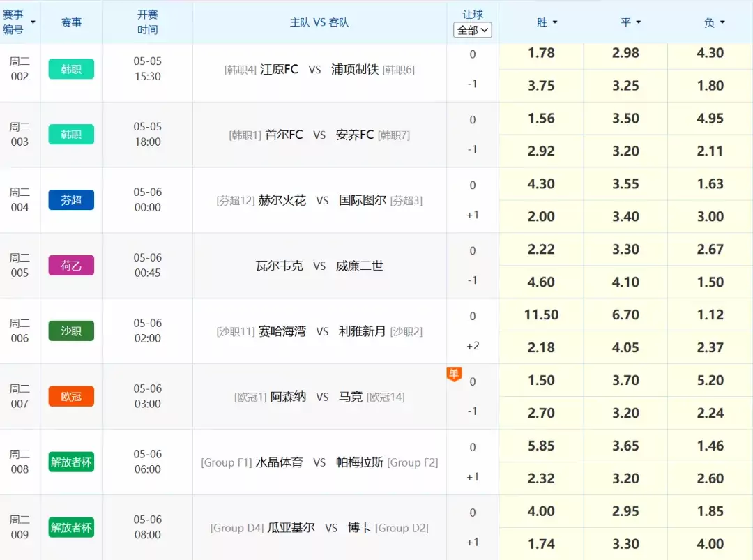The image size is (753, 560).
Task: Select handicap draw odds 4.05 match 006
Action: [625, 347]
